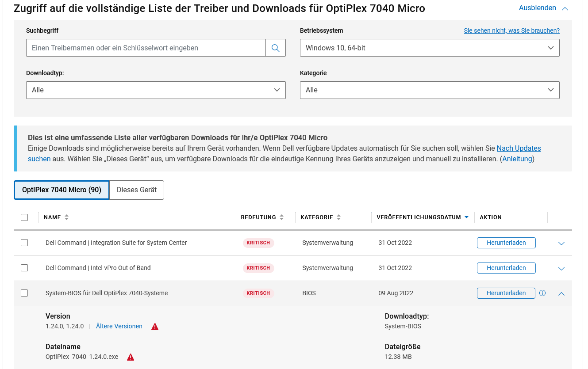Click red warning icon beside OptiPlex_7040_1.24.0.exe

tap(131, 357)
